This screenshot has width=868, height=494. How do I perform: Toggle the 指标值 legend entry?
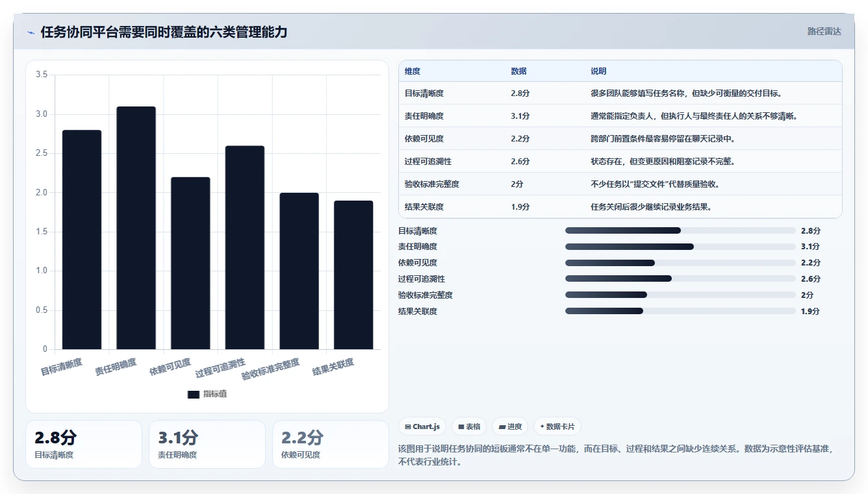207,394
